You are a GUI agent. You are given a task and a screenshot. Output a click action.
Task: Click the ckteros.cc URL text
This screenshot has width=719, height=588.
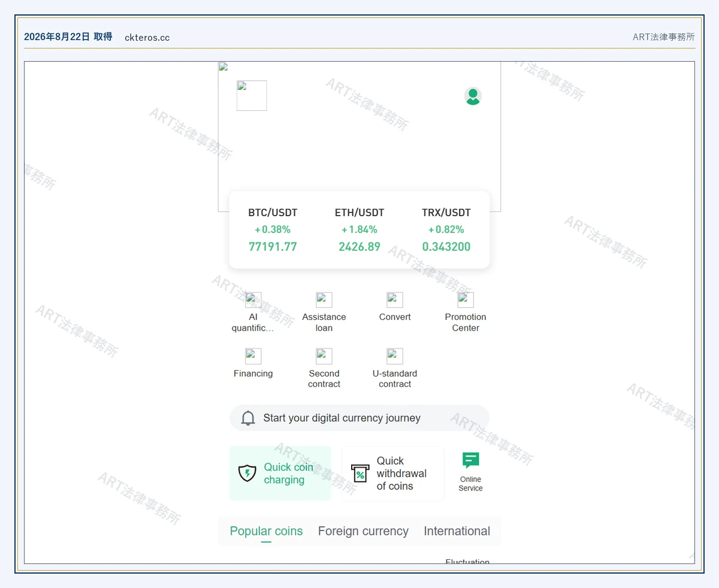point(147,37)
